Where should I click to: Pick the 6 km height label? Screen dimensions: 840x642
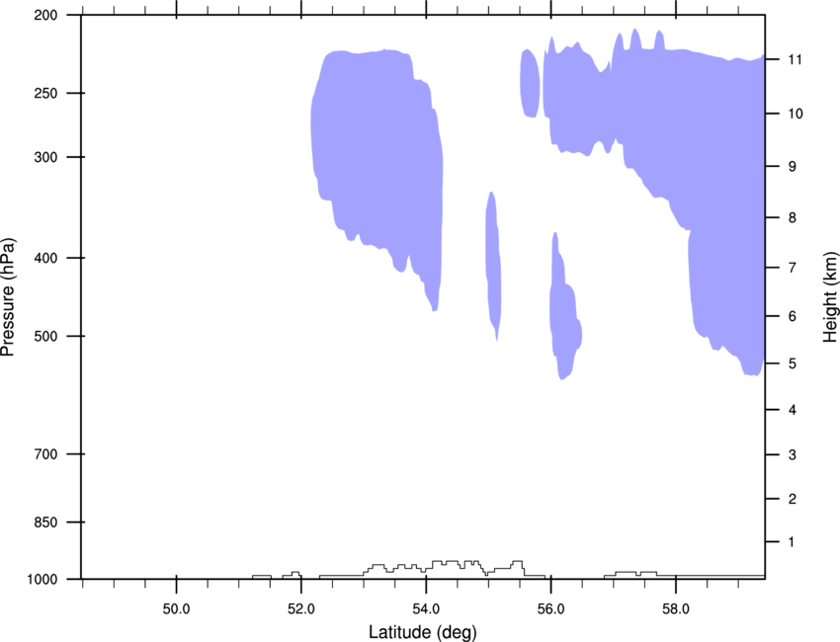click(793, 316)
